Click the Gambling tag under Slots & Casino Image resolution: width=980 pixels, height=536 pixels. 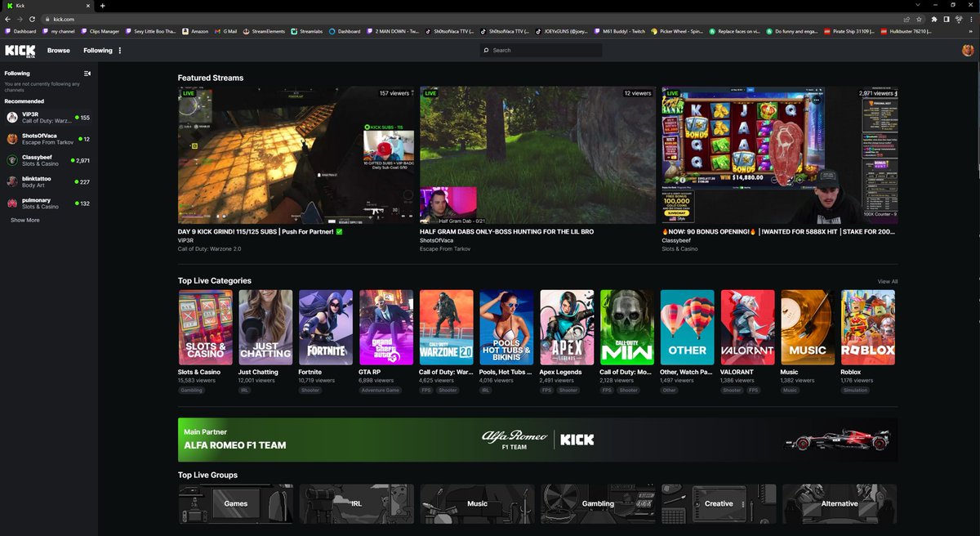click(192, 390)
